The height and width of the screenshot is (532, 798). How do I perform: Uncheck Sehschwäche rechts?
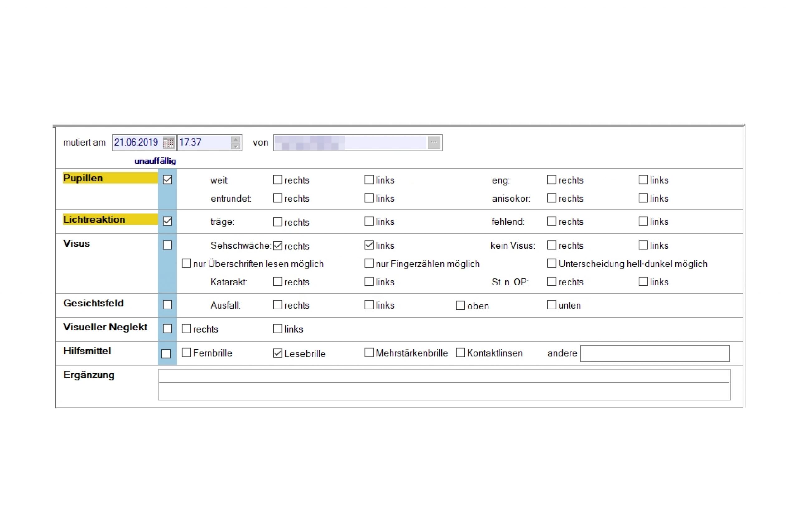coord(277,245)
